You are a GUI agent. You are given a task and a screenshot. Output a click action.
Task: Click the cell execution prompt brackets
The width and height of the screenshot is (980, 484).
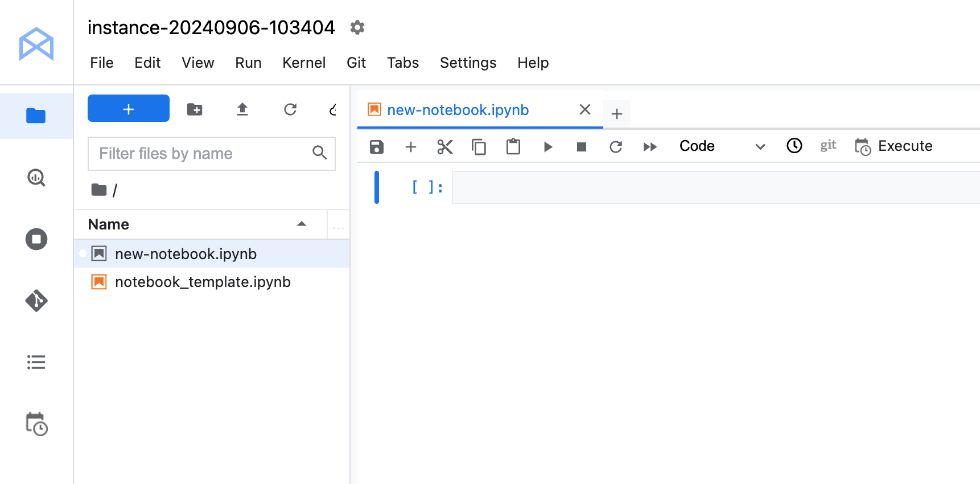coord(427,187)
